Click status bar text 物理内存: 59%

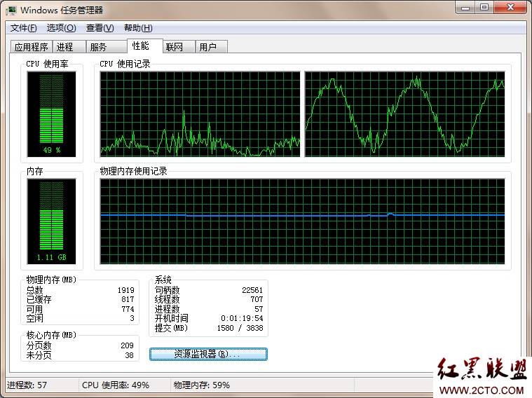tap(202, 385)
